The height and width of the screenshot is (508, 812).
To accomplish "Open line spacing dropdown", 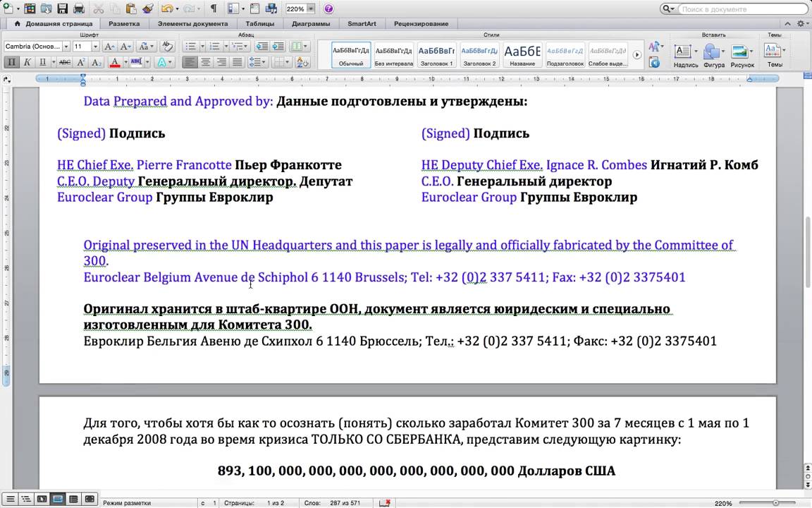I will tap(257, 62).
